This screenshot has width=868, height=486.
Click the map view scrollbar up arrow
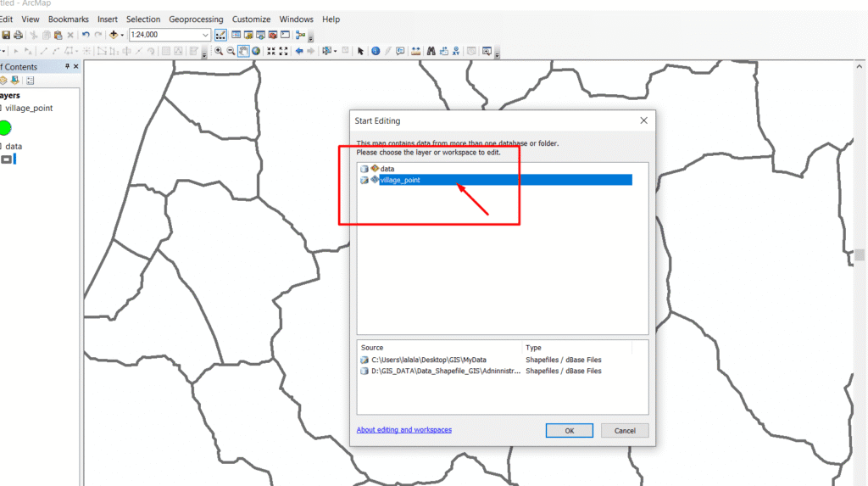pos(860,66)
